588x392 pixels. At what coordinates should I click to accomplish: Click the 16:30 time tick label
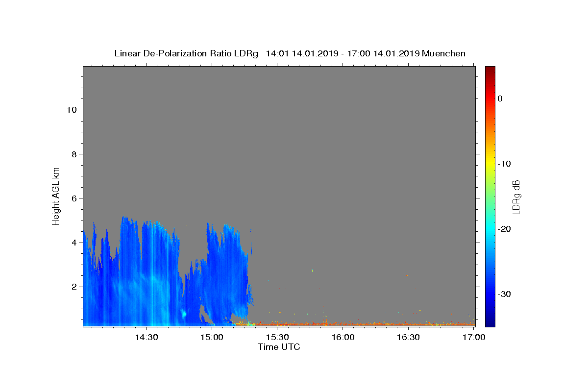click(408, 337)
